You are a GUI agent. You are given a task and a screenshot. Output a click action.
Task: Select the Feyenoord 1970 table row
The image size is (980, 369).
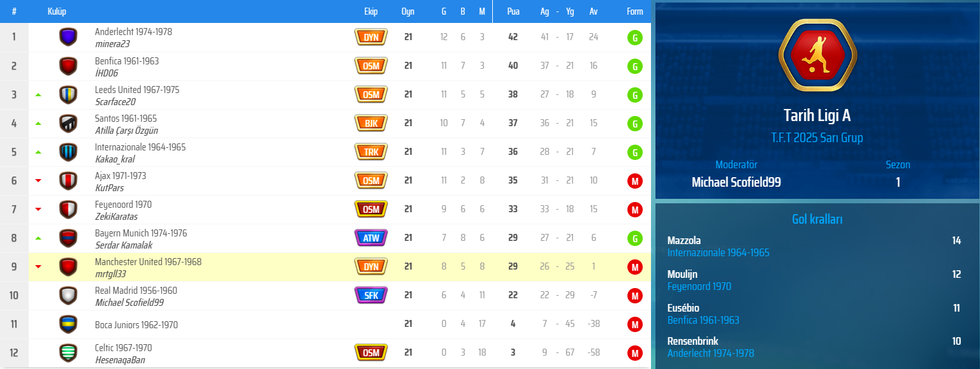tap(325, 210)
